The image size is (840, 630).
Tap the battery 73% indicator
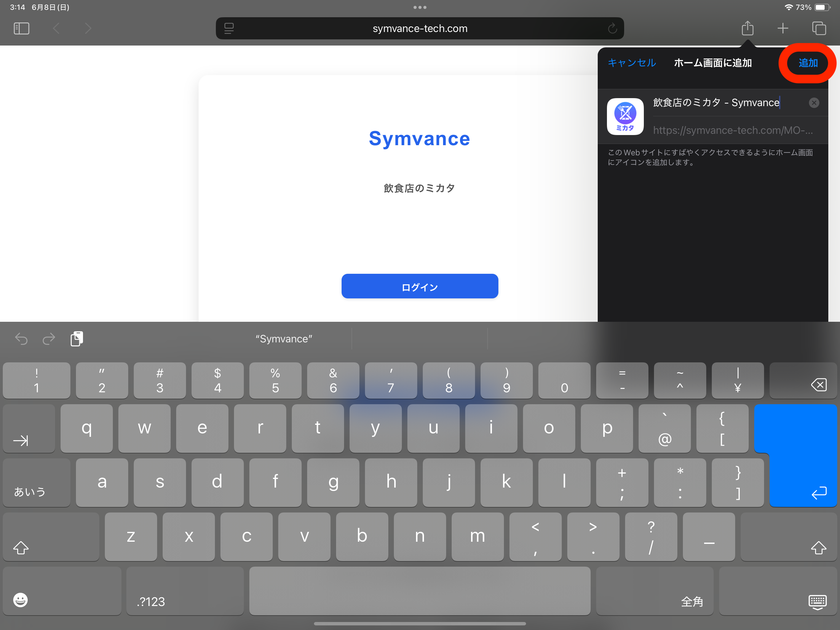tap(812, 7)
